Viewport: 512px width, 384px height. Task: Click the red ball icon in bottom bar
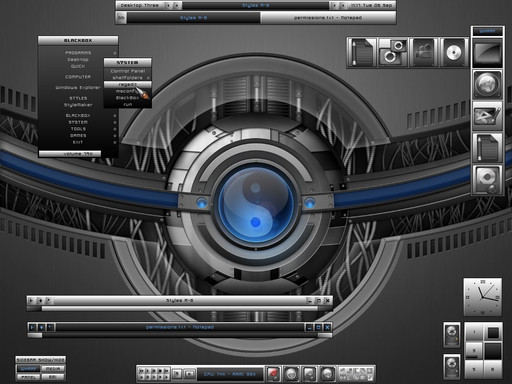point(273,374)
